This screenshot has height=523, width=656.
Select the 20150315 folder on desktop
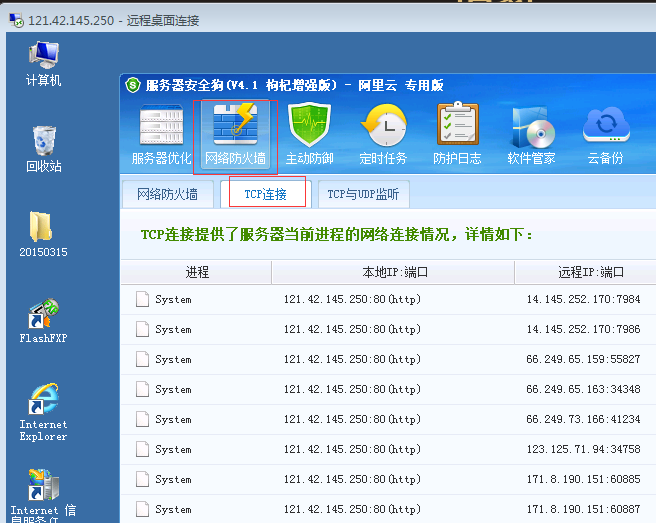point(43,234)
